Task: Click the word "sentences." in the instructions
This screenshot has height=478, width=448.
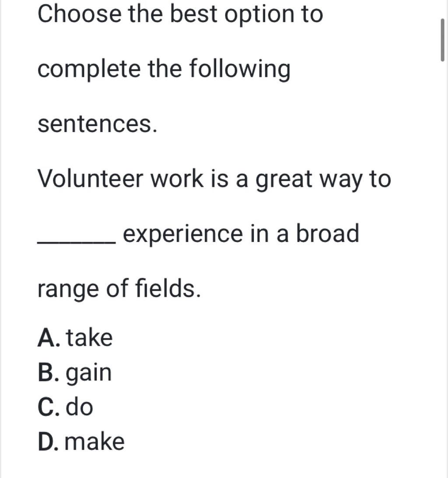Action: coord(98,124)
